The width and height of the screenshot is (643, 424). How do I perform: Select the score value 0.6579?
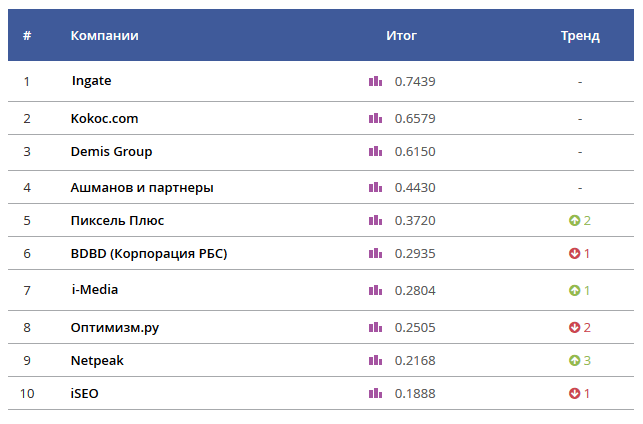(415, 119)
